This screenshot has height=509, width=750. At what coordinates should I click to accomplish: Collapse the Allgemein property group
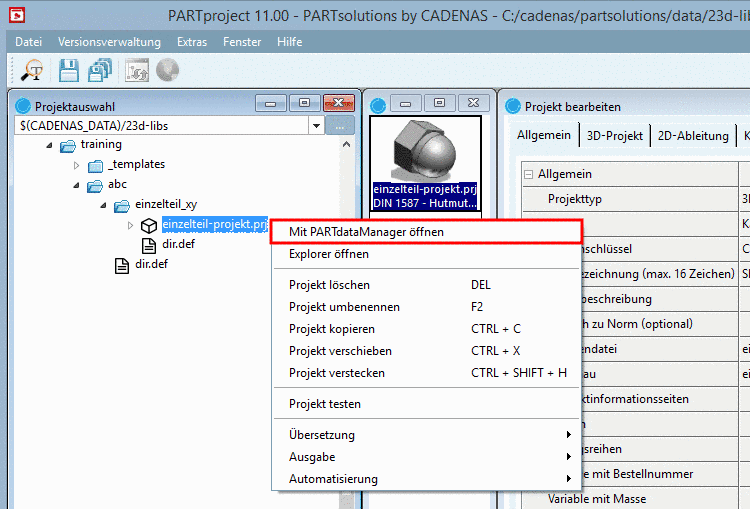[x=529, y=174]
